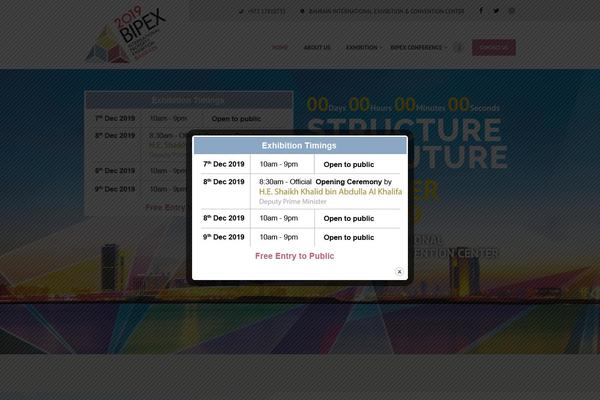Click 'Exhibition Timings' popup header
The width and height of the screenshot is (600, 400).
[x=299, y=145]
